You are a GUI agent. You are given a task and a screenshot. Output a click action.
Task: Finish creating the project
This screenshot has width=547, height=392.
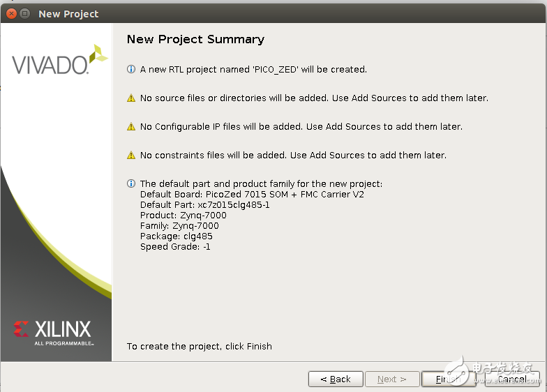(448, 379)
